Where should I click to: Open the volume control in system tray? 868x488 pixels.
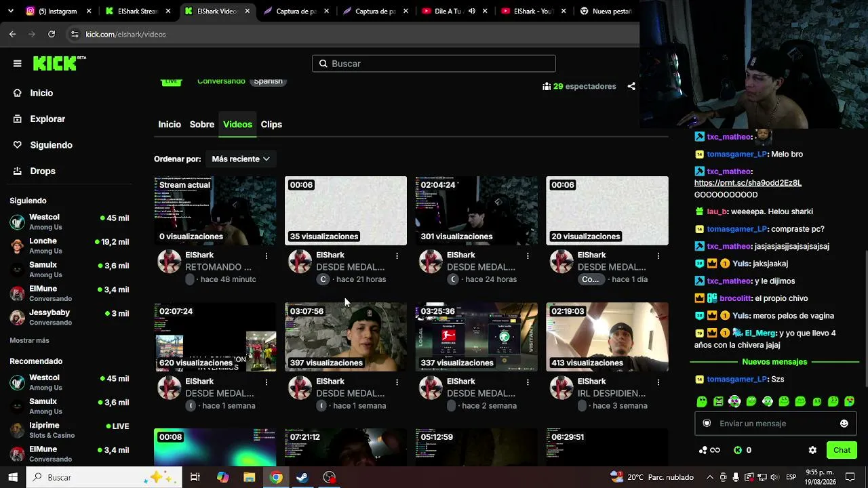(x=776, y=477)
